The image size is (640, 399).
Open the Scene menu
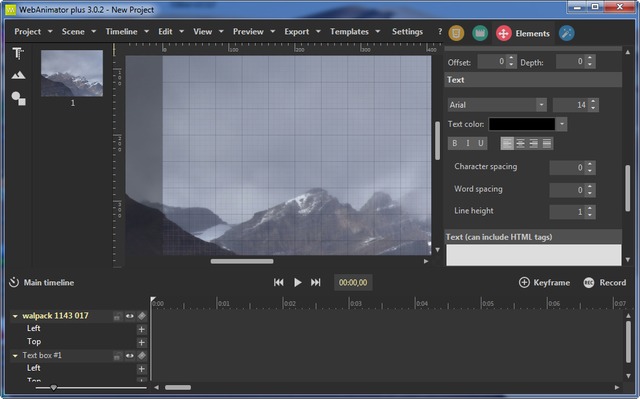(78, 31)
